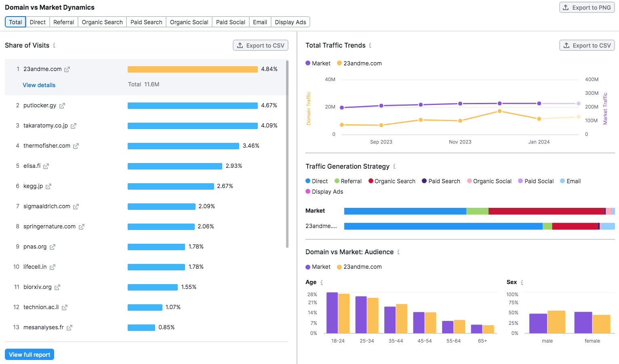Image resolution: width=619 pixels, height=364 pixels.
Task: Open external link icon for 23andme.com
Action: tap(67, 69)
